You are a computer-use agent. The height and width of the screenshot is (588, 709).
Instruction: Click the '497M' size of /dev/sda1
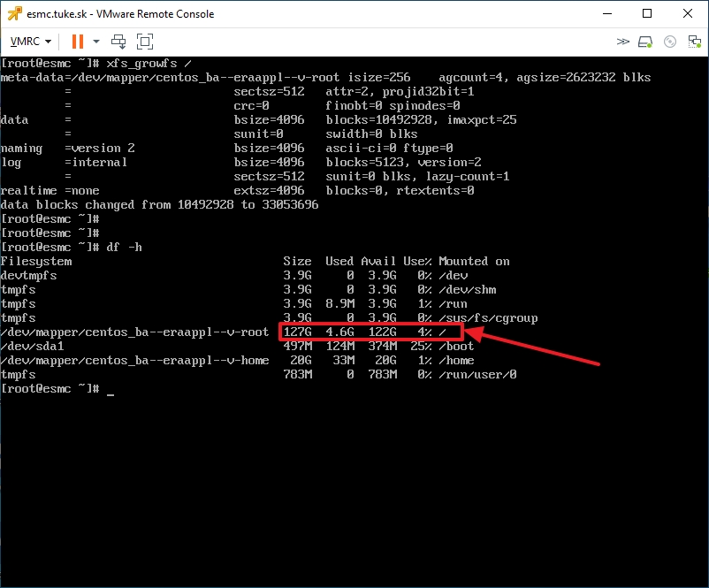(x=298, y=347)
